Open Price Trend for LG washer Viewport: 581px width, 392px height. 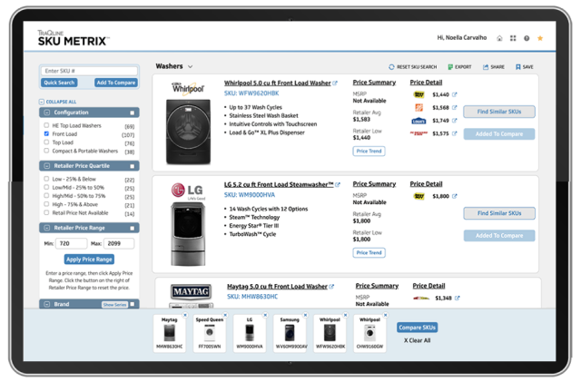(369, 252)
